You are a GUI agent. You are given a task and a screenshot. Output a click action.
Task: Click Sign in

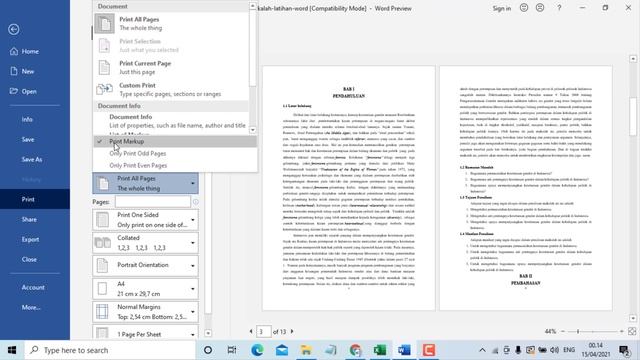coord(502,8)
